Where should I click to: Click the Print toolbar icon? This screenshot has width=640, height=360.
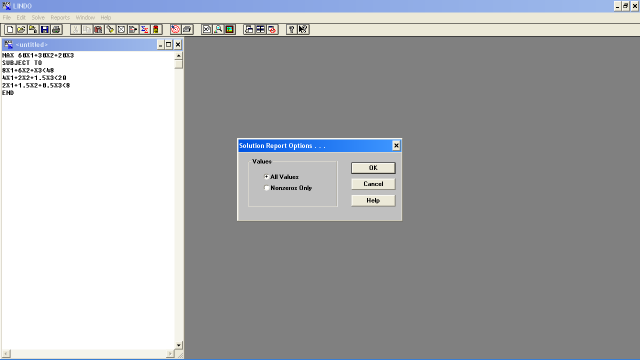click(x=56, y=29)
